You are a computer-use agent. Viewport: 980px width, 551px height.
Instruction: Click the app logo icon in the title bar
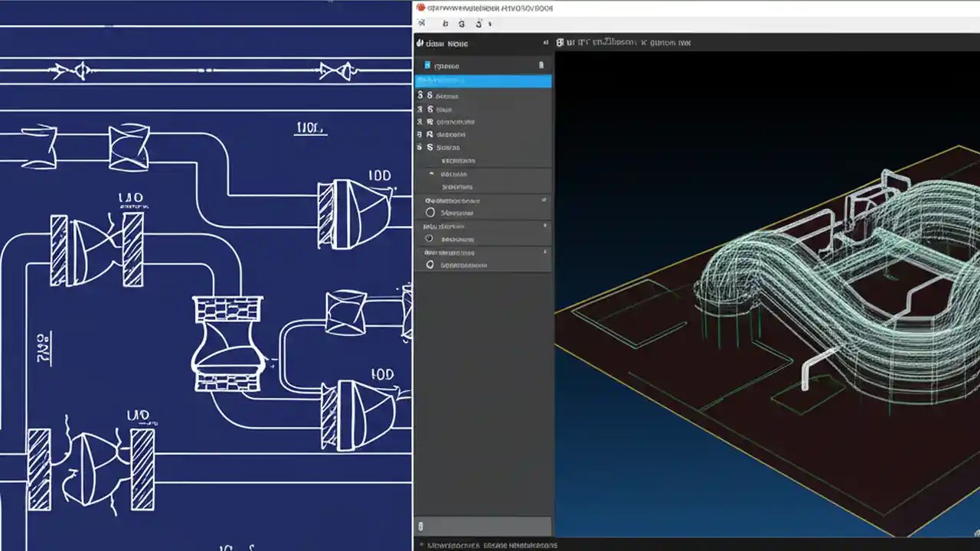(420, 8)
